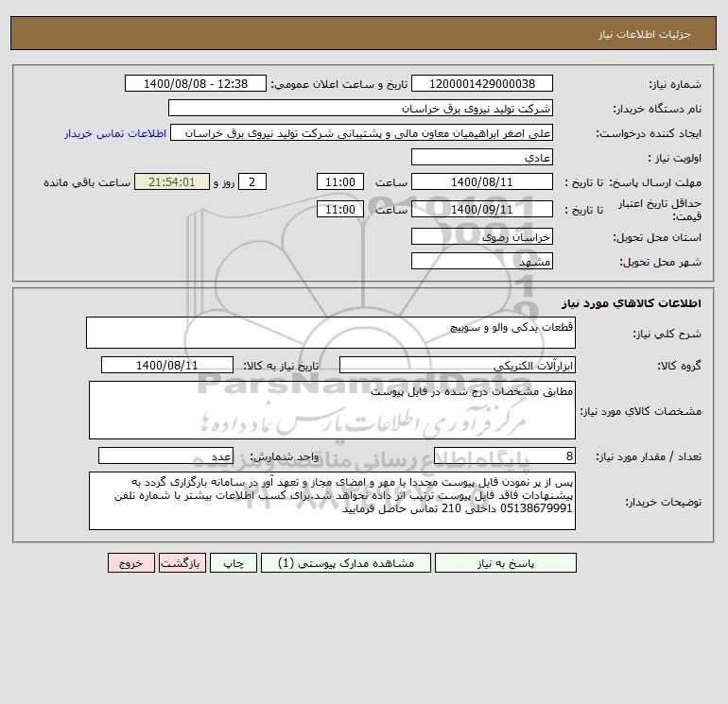Click the اولویت نیاز label

(x=675, y=158)
